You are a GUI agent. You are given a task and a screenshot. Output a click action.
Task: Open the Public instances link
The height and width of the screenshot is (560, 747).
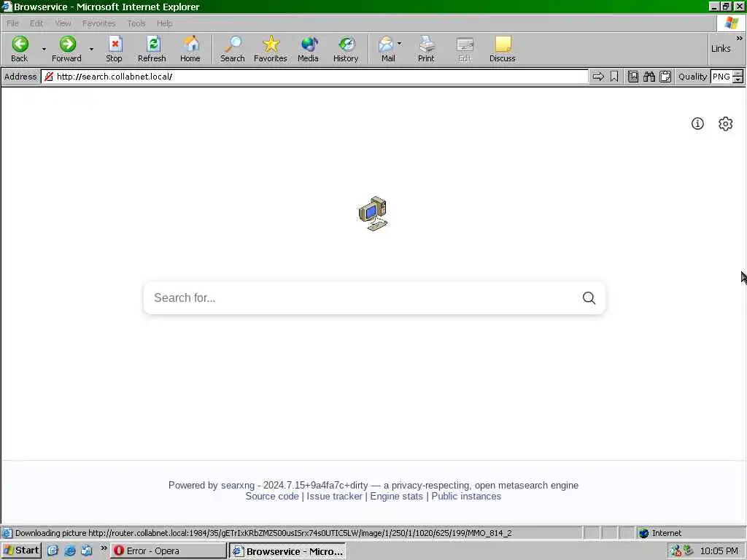466,496
